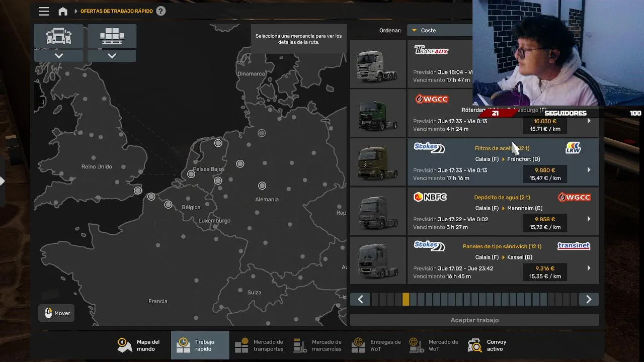644x362 pixels.
Task: Click the WGCC destination logo in Mannheim job
Action: point(574,197)
